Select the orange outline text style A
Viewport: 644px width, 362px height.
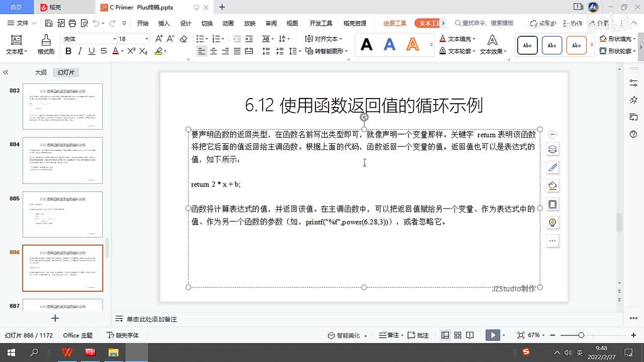click(413, 45)
